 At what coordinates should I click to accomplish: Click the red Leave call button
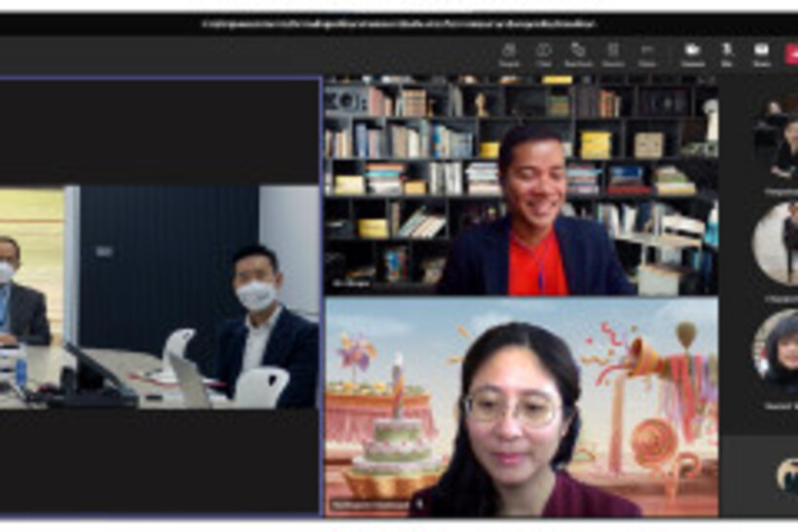coord(791,53)
